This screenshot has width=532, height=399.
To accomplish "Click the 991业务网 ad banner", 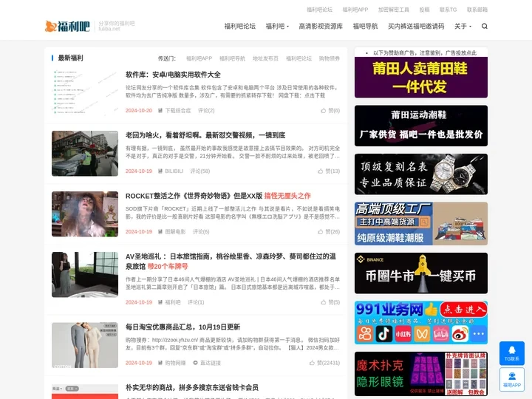I will 421,323.
